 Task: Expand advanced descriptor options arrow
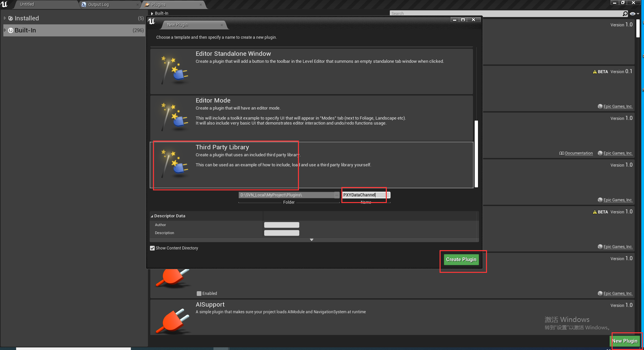tap(312, 240)
